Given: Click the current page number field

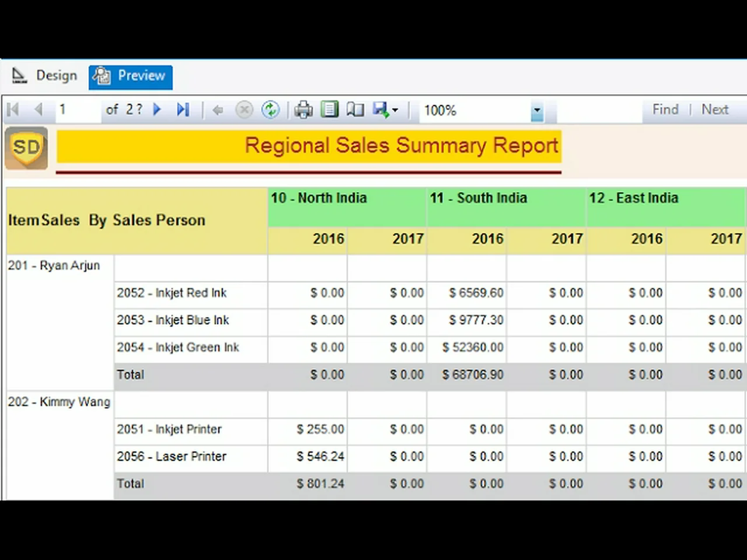Looking at the screenshot, I should pos(78,110).
